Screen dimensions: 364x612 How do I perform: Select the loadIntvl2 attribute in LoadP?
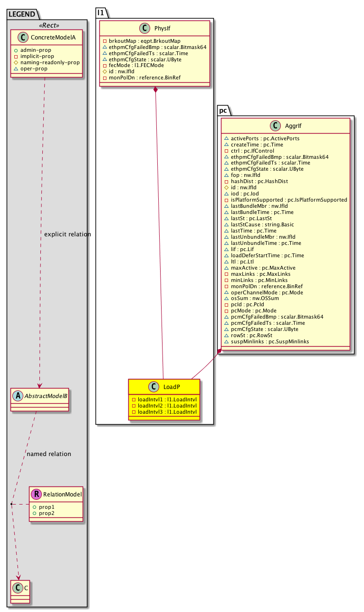[163, 405]
